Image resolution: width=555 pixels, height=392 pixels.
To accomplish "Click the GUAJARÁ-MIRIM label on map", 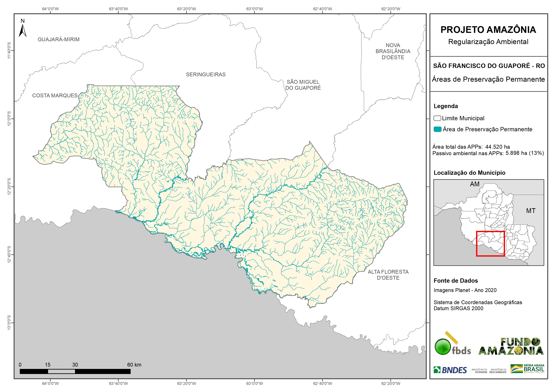I will click(59, 39).
